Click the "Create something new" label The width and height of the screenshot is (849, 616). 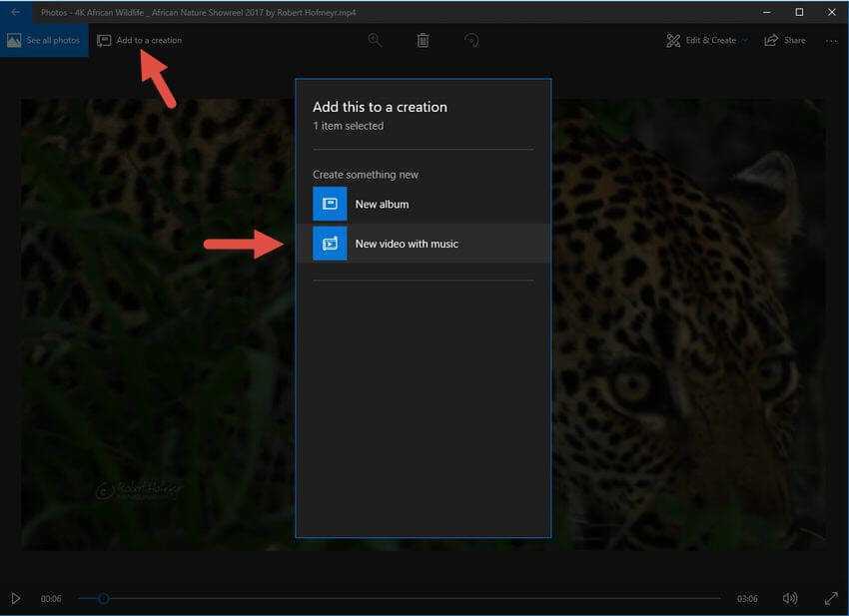[x=366, y=175]
